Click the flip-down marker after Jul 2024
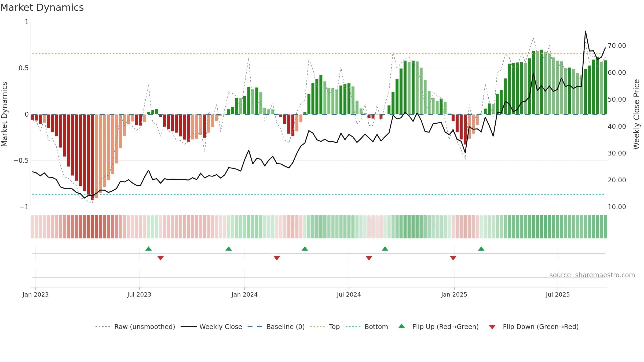Viewport: 644px width, 362px height. (x=369, y=258)
